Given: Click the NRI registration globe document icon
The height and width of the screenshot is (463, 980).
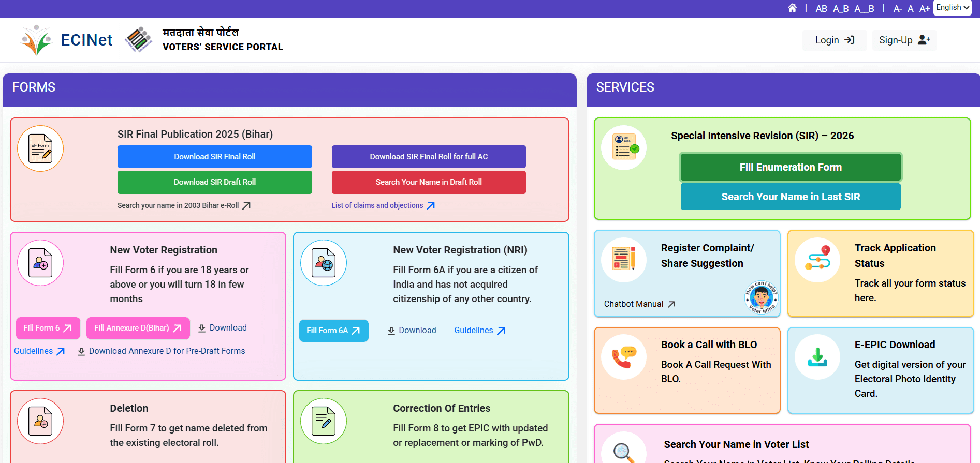Looking at the screenshot, I should click(x=324, y=263).
